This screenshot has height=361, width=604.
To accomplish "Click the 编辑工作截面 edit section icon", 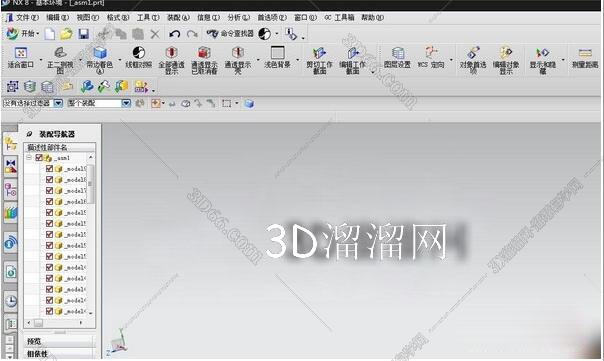I will [x=352, y=60].
